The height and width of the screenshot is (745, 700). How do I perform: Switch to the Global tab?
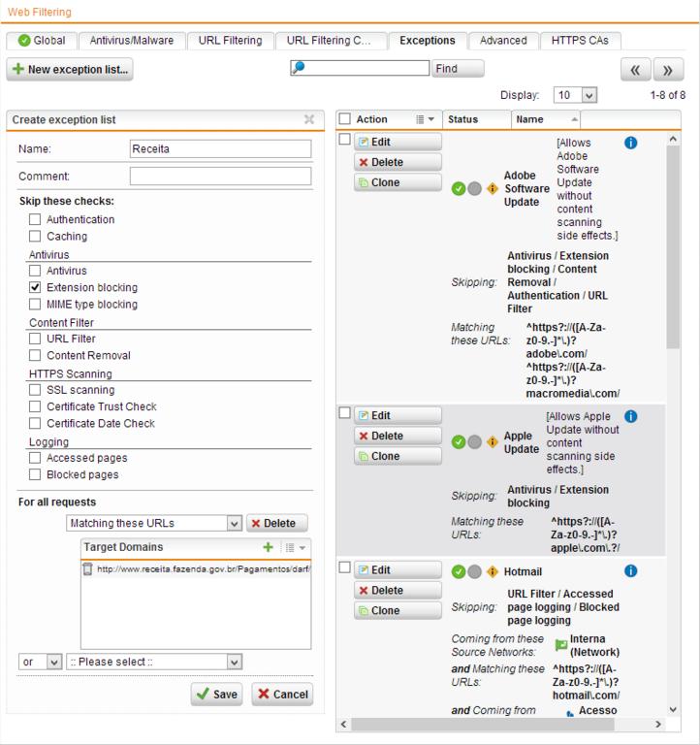tap(42, 41)
